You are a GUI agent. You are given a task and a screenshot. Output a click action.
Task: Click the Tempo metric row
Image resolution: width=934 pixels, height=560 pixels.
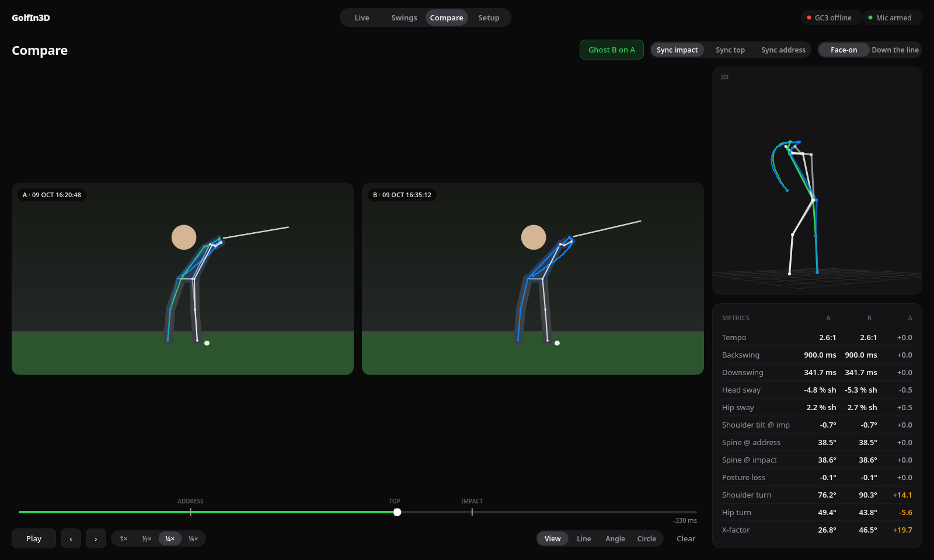point(817,337)
